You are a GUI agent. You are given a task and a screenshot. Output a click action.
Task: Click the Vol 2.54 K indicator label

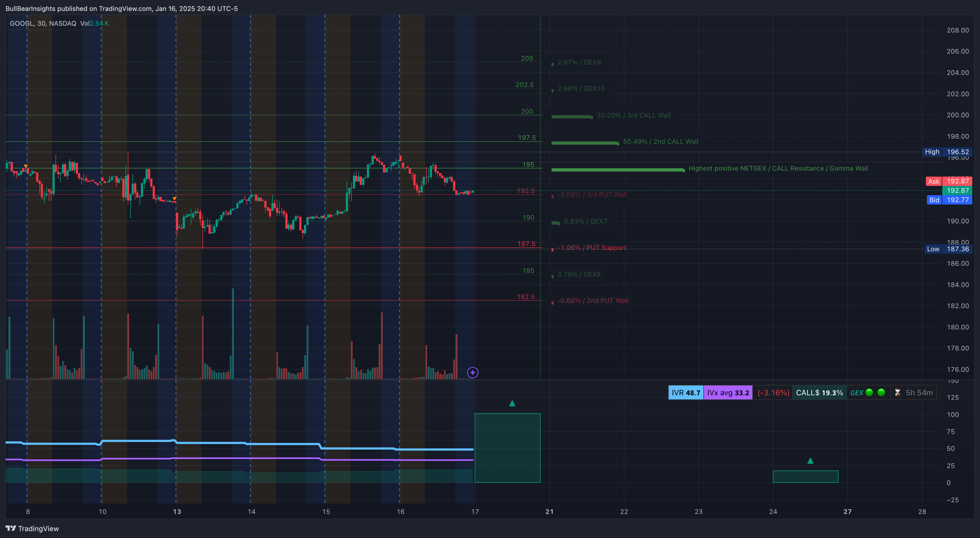[x=94, y=23]
